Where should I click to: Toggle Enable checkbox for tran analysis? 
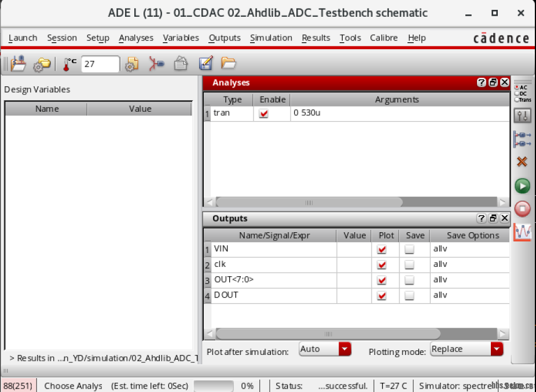263,113
